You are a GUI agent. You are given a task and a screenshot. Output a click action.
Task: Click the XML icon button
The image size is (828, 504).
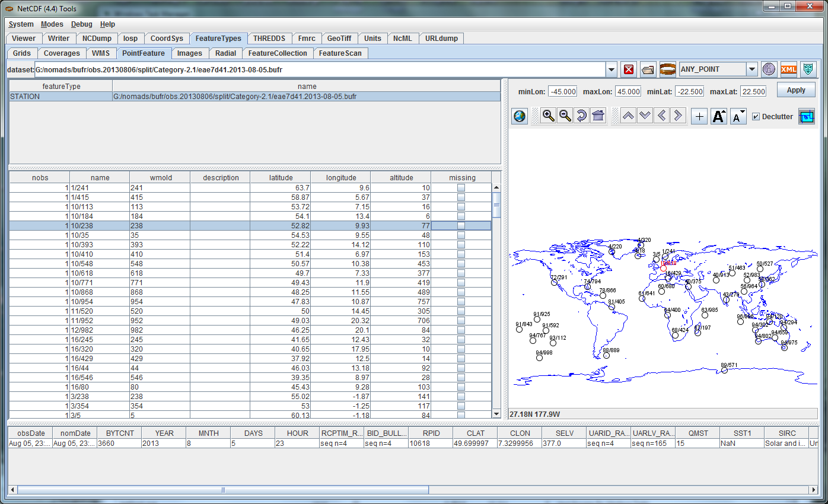pyautogui.click(x=788, y=69)
